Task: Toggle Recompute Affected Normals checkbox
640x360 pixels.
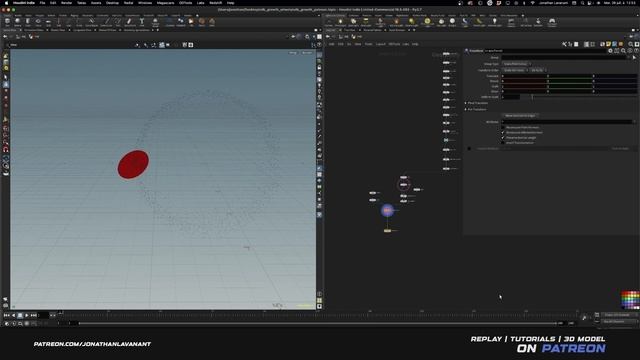Action: coord(503,132)
